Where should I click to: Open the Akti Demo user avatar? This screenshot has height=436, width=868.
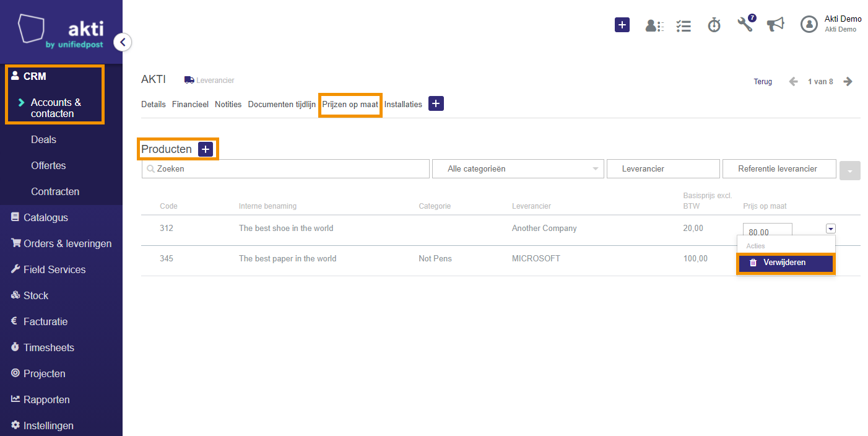[x=809, y=24]
